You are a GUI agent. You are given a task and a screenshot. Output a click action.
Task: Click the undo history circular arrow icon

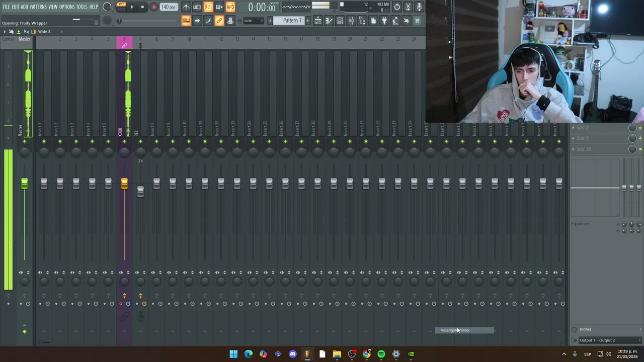397,7
